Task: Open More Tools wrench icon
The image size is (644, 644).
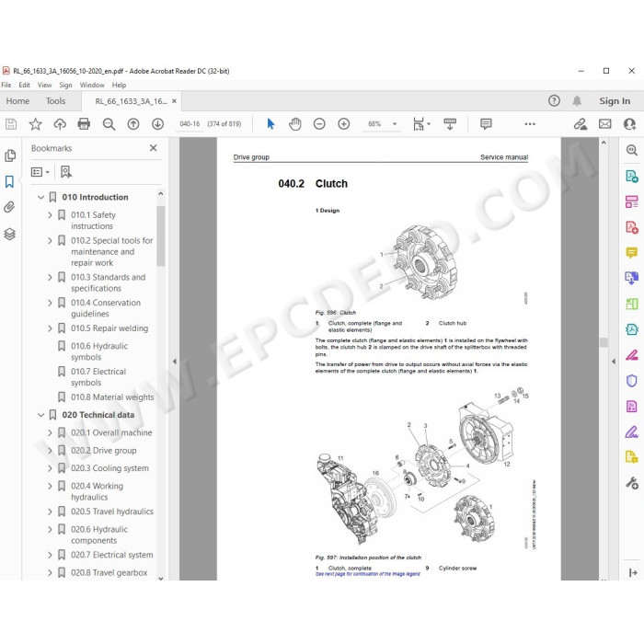Action: (x=632, y=483)
